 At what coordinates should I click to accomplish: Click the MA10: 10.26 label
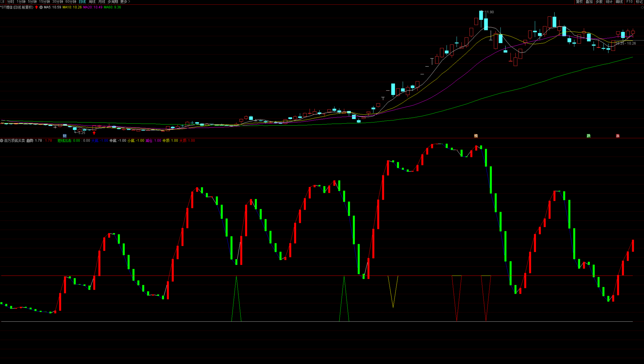pyautogui.click(x=72, y=7)
